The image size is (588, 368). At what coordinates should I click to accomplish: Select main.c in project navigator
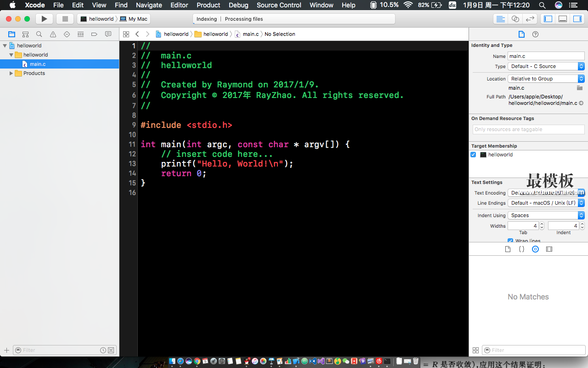[x=60, y=64]
